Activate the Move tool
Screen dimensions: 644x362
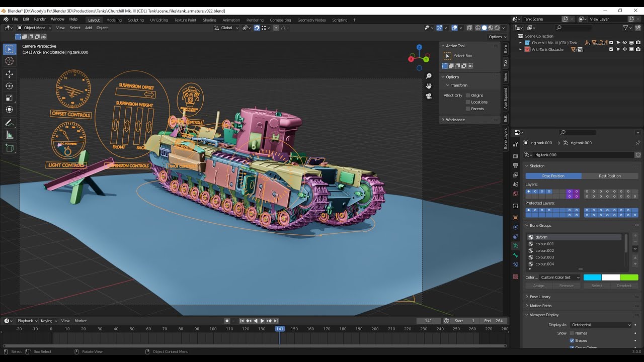(x=9, y=74)
